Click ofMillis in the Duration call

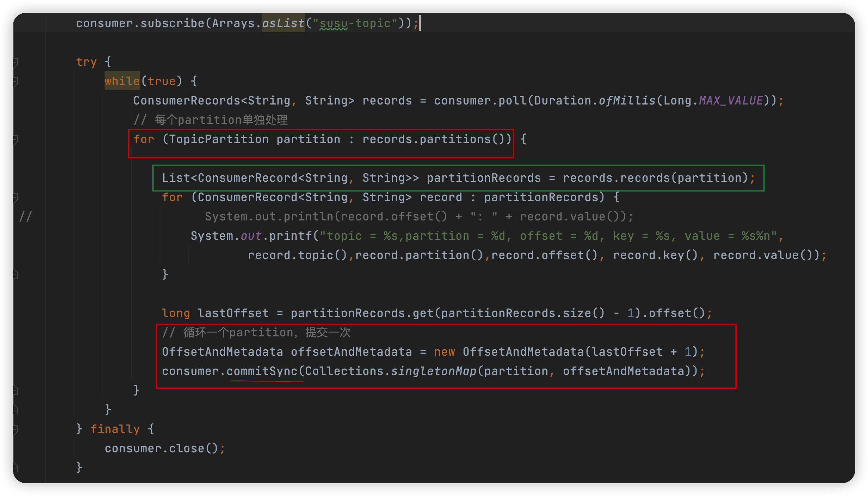627,101
